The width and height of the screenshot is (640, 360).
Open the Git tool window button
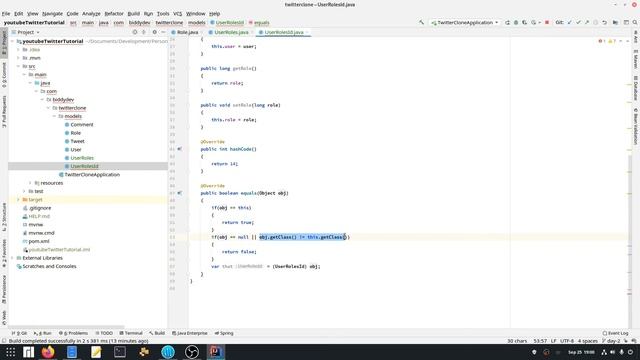[x=20, y=333]
